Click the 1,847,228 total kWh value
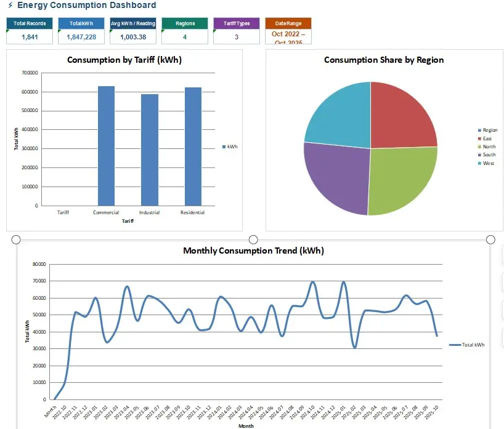This screenshot has height=429, width=504. click(x=81, y=37)
